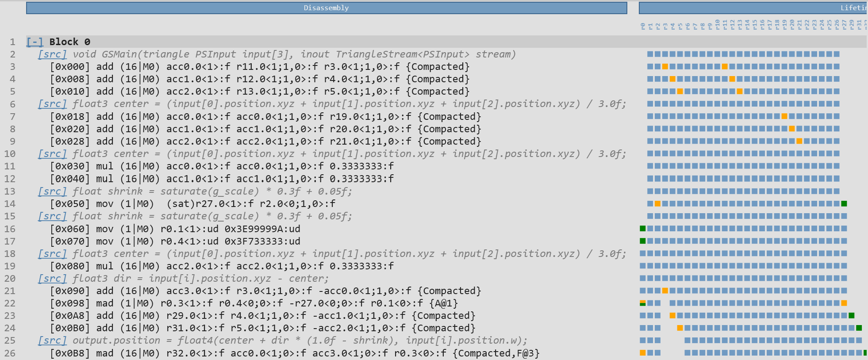Open the [src] link for output.position

pos(52,341)
